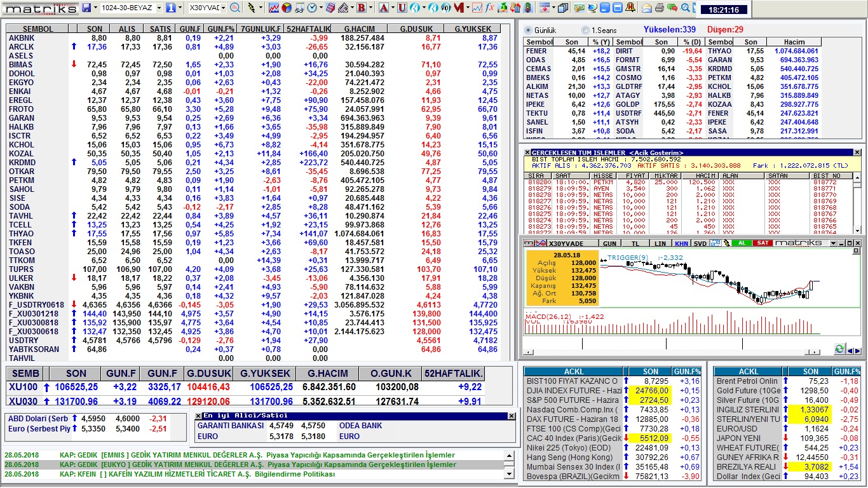Click the pie chart toolbar icon
This screenshot has width=868, height=488.
coord(287,8)
